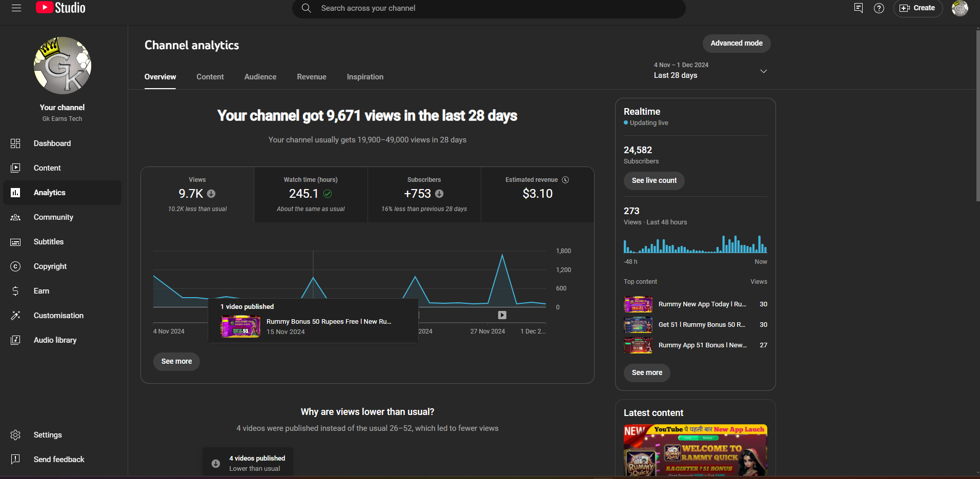Screen dimensions: 980x479
Task: Click the Advanced mode button
Action: tap(737, 44)
